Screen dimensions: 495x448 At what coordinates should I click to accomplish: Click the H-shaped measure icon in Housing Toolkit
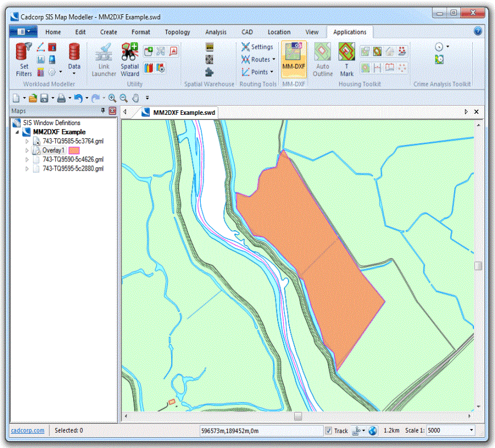pos(377,68)
